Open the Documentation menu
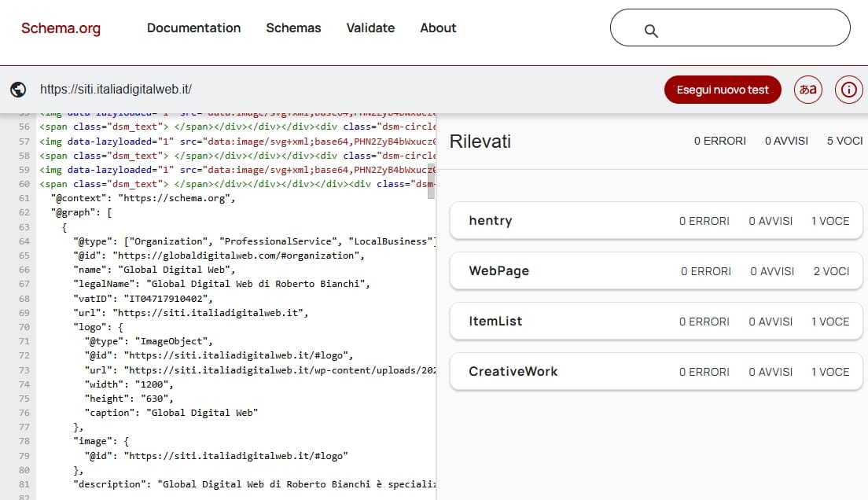868x500 pixels. (x=193, y=28)
